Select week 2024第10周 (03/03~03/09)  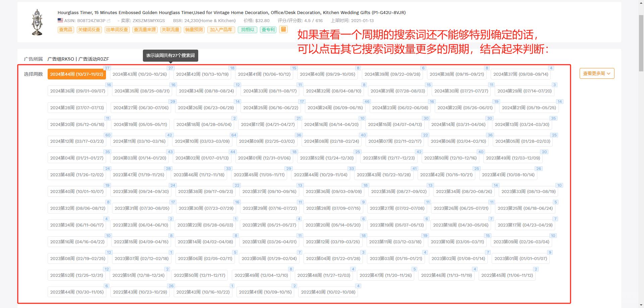click(202, 141)
